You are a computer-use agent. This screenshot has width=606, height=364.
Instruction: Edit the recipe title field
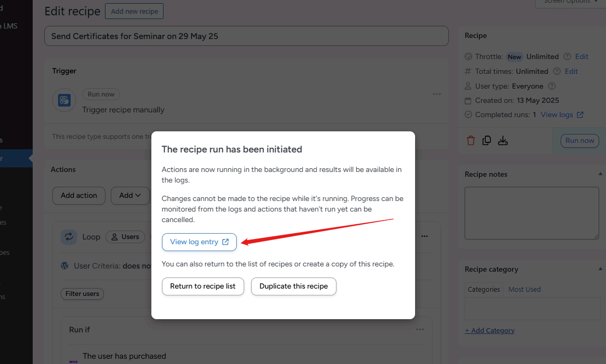click(246, 36)
